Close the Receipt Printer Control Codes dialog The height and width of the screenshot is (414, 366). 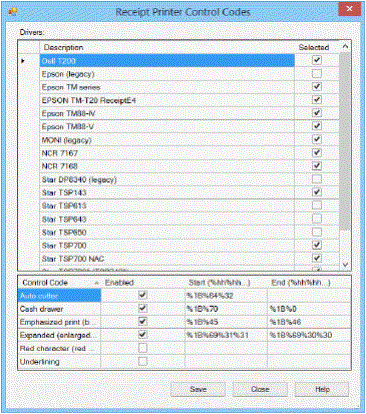349,9
